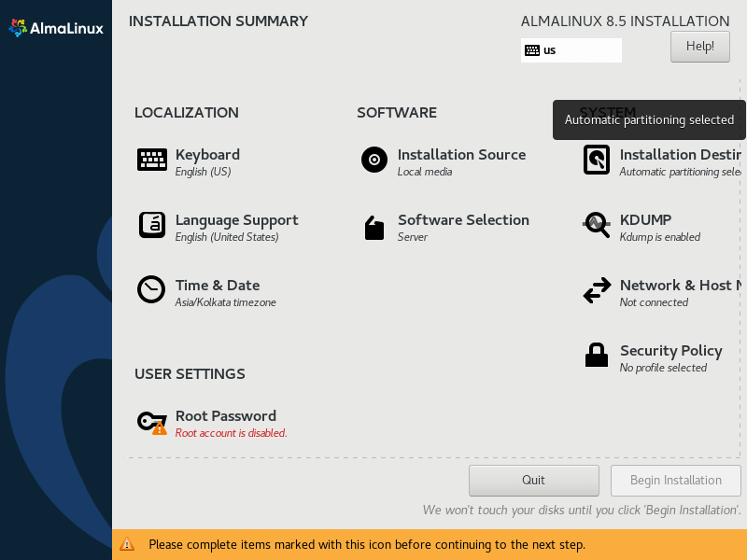The image size is (747, 560).
Task: Click the us keyboard layout text
Action: (549, 50)
